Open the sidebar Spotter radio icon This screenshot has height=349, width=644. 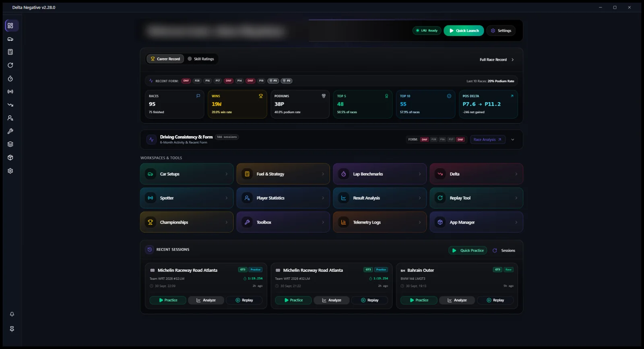point(10,91)
